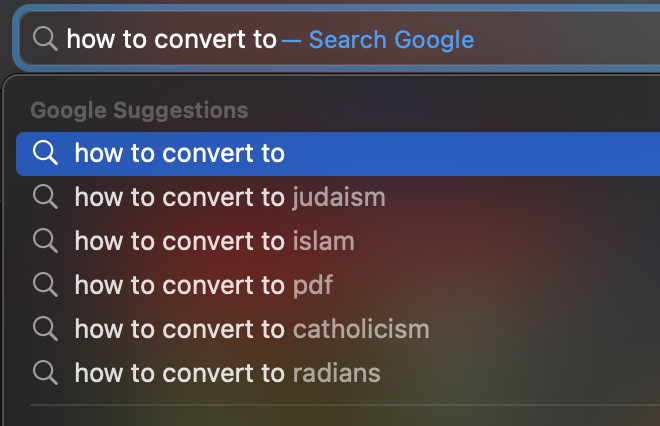
Task: Click magnifier icon next to islam suggestion
Action: point(45,241)
